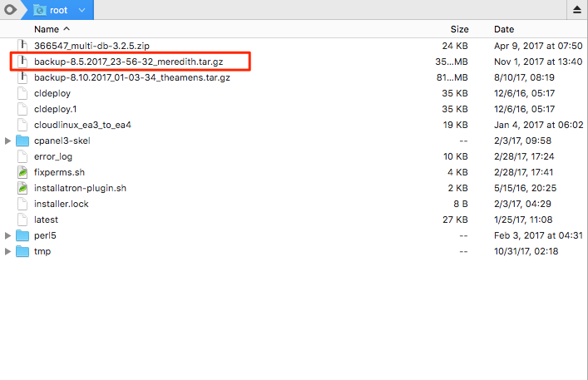Screen dimensions: 588x380
Task: Click the 10 KB size value
Action: [x=456, y=156]
